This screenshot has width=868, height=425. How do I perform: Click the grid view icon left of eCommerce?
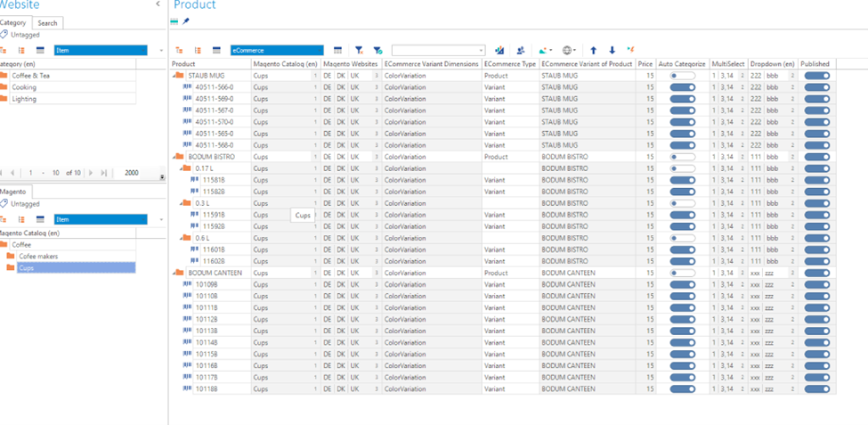click(x=216, y=50)
